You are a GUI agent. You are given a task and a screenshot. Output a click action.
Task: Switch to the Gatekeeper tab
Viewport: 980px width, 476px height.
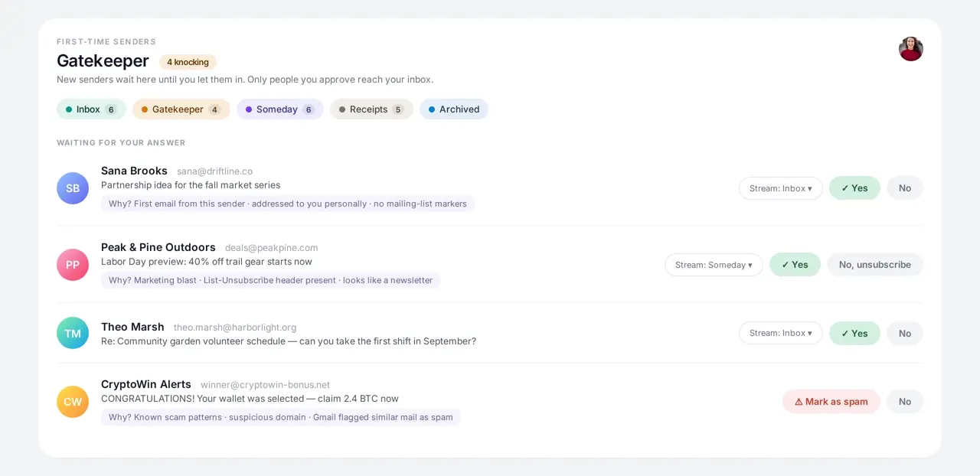(x=181, y=109)
